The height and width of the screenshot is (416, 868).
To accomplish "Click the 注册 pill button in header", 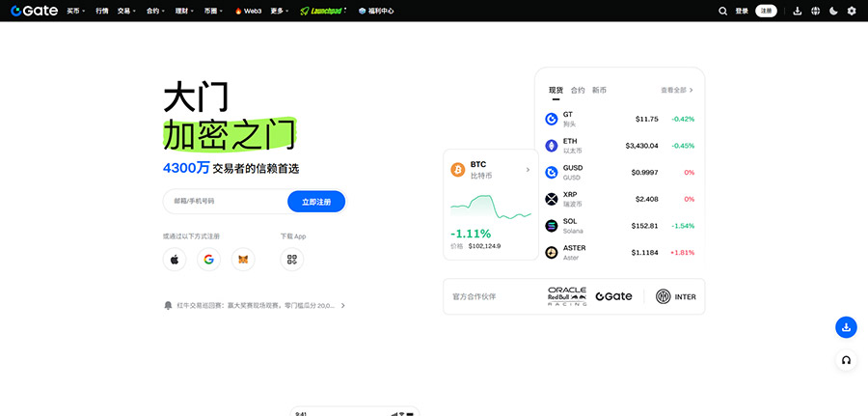I will pyautogui.click(x=766, y=11).
